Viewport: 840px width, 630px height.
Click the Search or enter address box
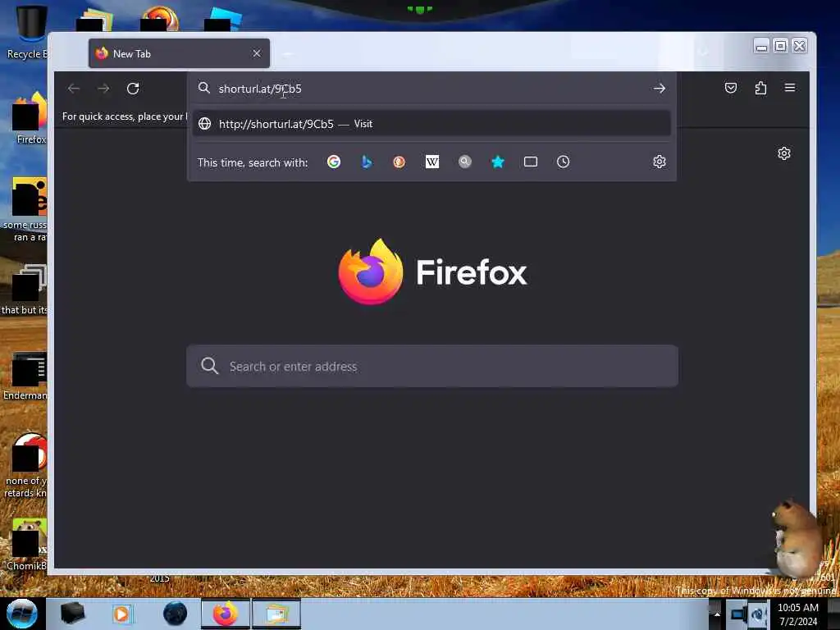pyautogui.click(x=432, y=367)
